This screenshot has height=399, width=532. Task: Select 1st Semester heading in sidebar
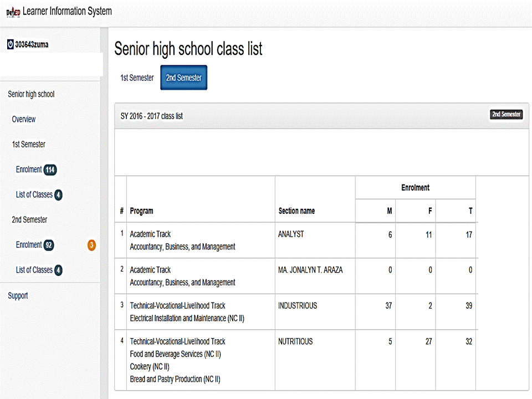(x=28, y=144)
